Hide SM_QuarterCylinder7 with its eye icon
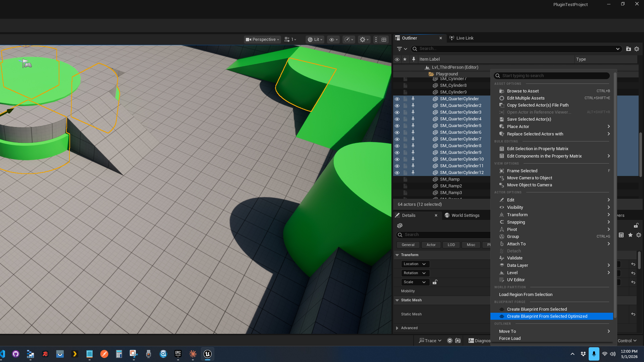The height and width of the screenshot is (362, 644). (x=397, y=139)
